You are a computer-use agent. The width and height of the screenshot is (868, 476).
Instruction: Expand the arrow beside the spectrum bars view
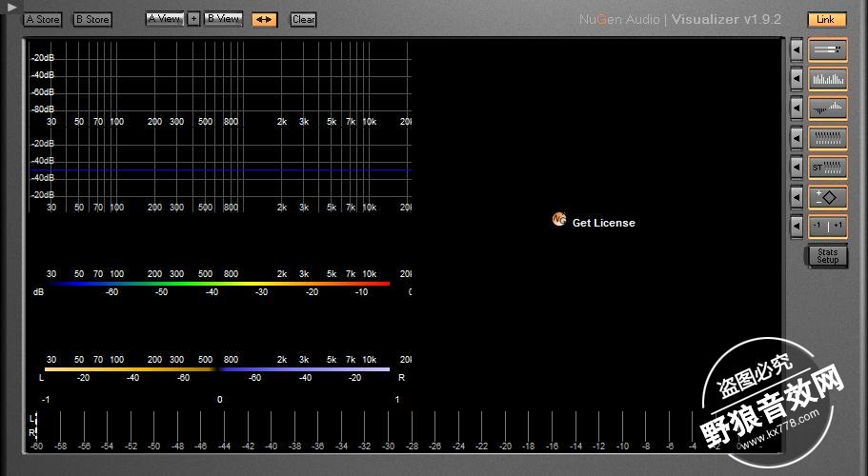tap(796, 80)
